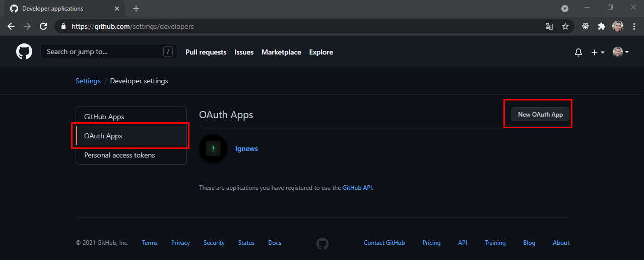The image size is (644, 260).
Task: Open the notifications bell
Action: (x=578, y=52)
